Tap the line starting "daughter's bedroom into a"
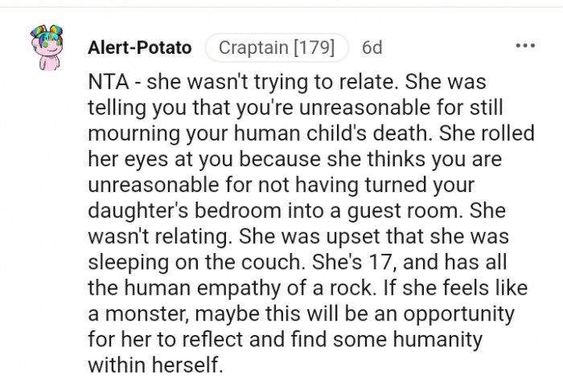Screen dimensions: 563x392 coord(297,210)
